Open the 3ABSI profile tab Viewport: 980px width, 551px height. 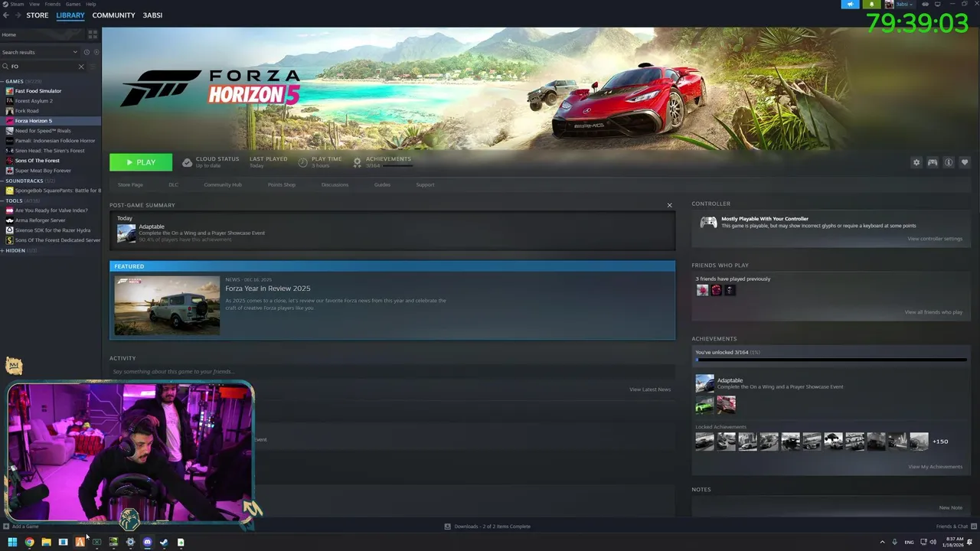152,15
